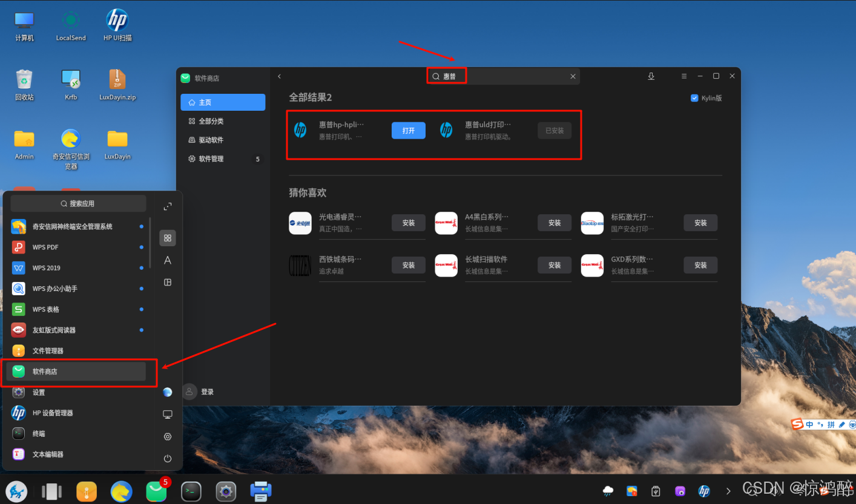Launch WPS 办公小助手 from the start menu
This screenshot has width=856, height=504.
coord(76,289)
